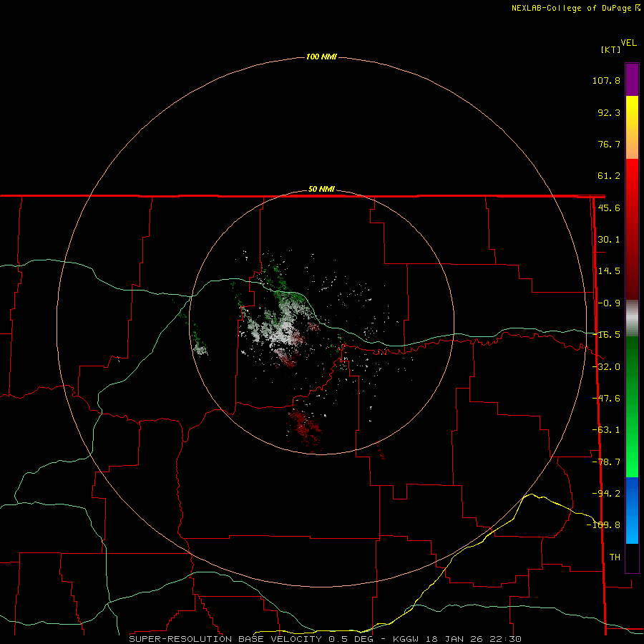Click the VEL legend title
Image resolution: width=644 pixels, height=644 pixels.
coord(628,43)
